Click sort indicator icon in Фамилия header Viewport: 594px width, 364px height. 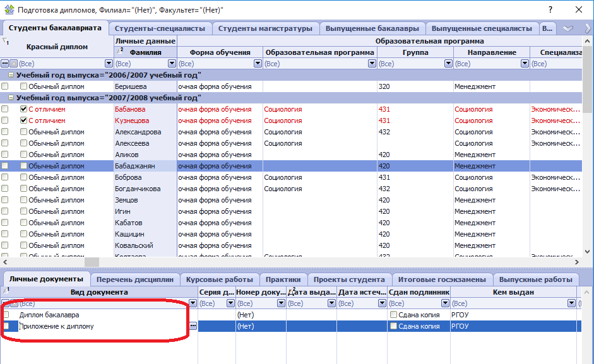coord(120,52)
